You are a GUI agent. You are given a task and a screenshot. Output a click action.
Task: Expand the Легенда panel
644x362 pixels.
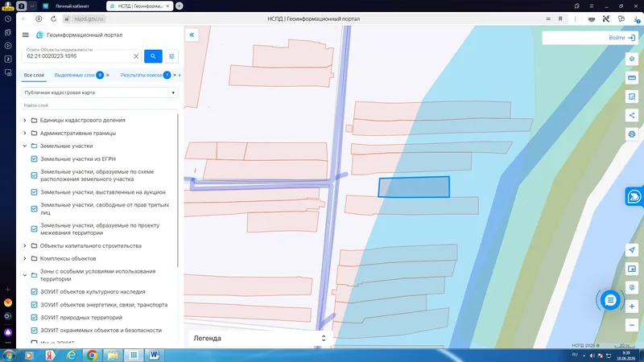coord(259,338)
